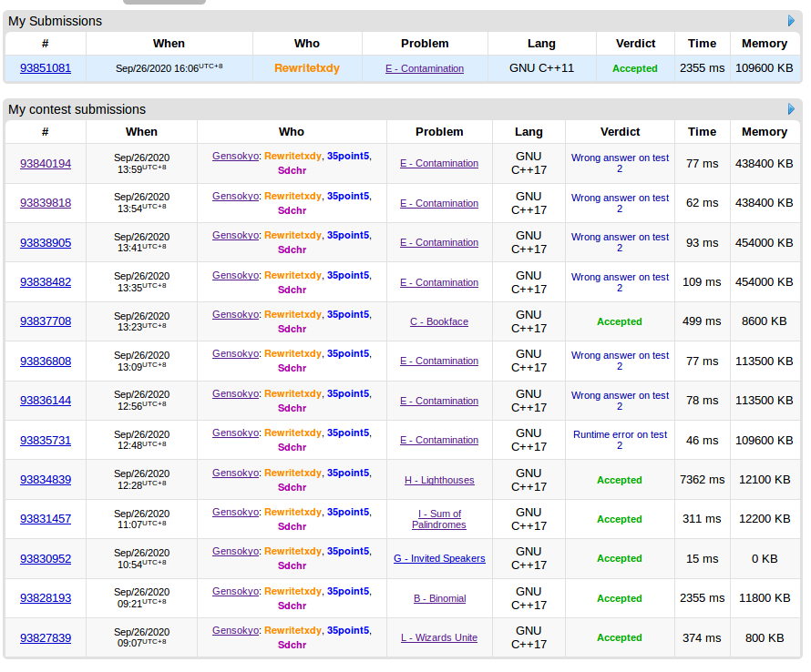Click the arrow icon beside My contest submissions
This screenshot has width=811, height=672.
(x=791, y=109)
